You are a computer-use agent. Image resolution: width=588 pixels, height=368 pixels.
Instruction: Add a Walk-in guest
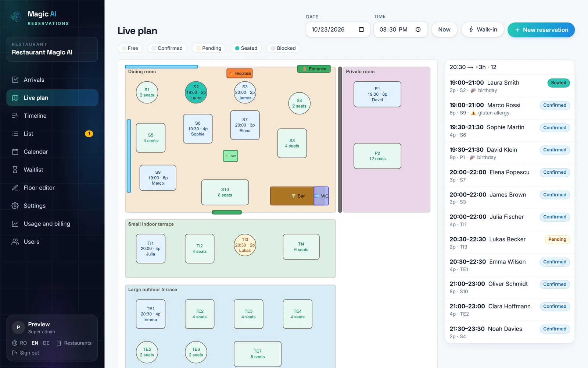(483, 30)
